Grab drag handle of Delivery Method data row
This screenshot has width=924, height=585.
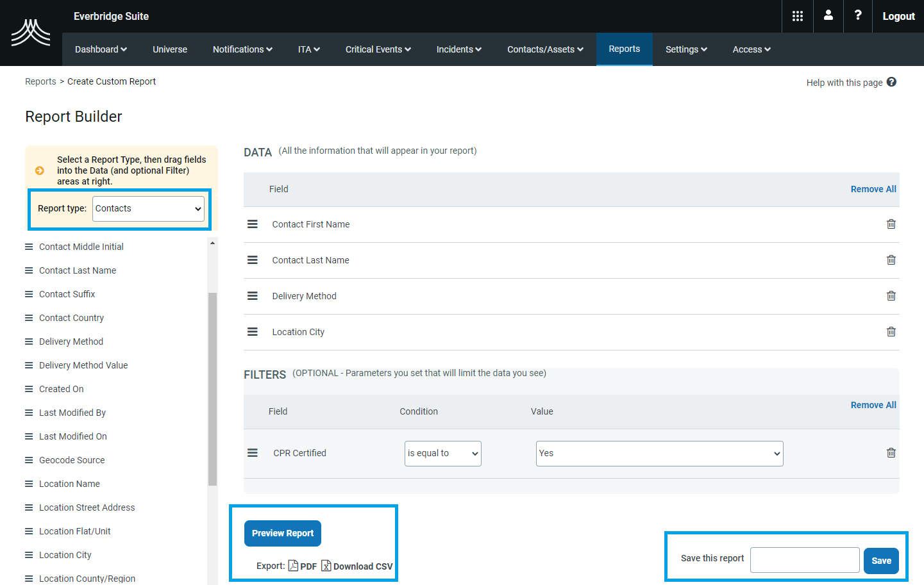(x=253, y=296)
